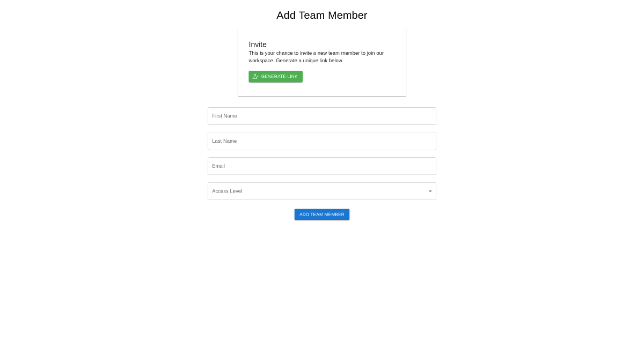Focus the Email input field

click(x=322, y=166)
